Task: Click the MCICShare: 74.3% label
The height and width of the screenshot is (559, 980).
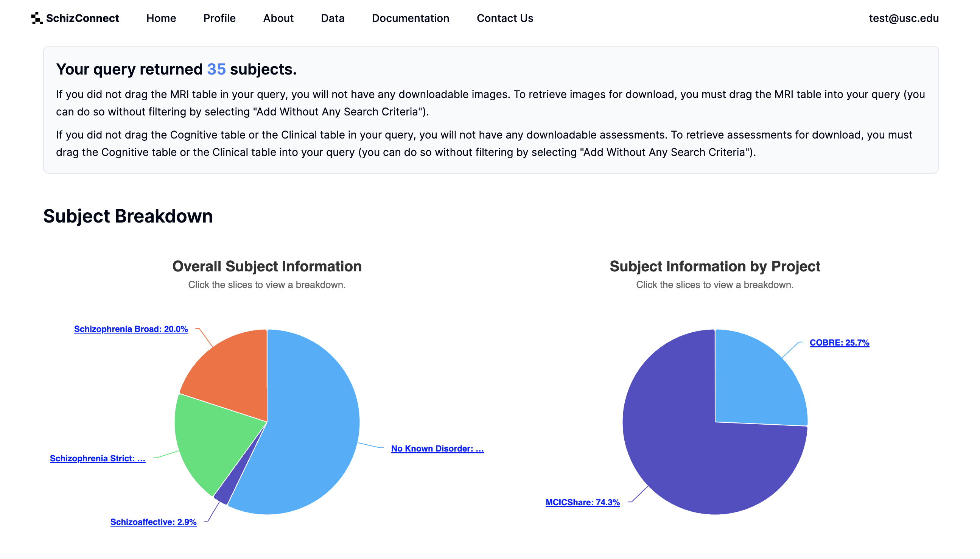Action: point(583,502)
